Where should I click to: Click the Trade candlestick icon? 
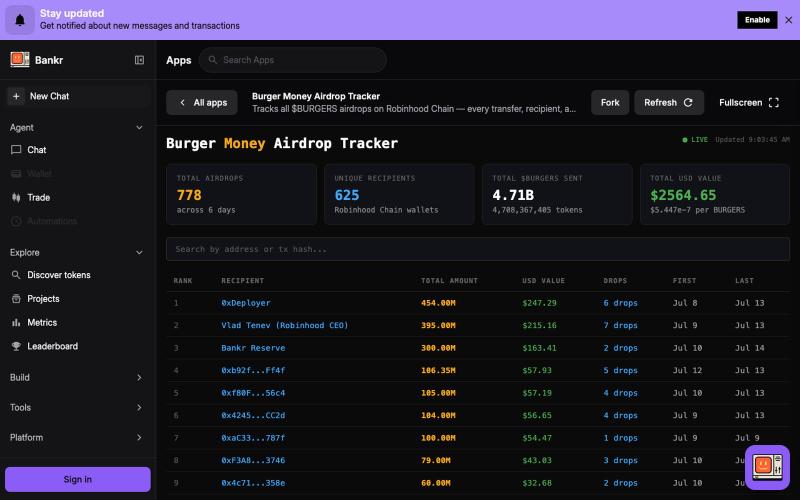(16, 197)
